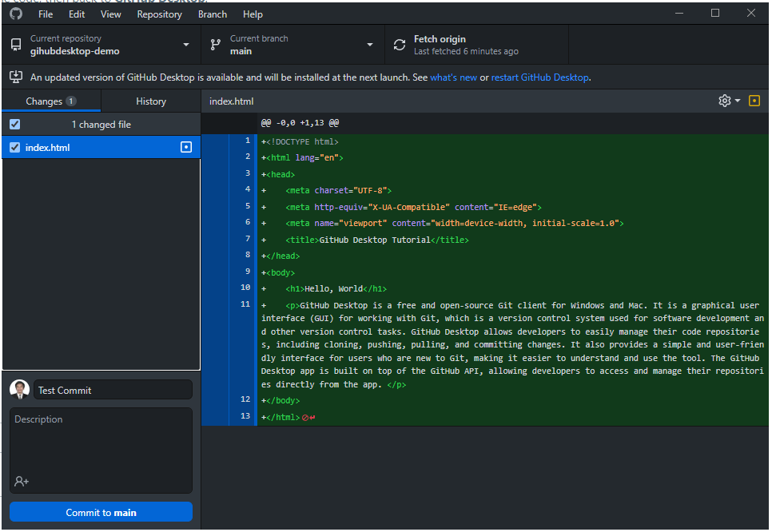Open the "what's new" link

[x=453, y=77]
